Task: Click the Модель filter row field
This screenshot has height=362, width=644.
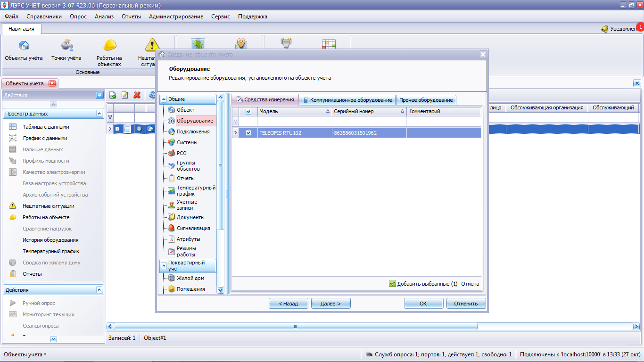Action: tap(294, 121)
